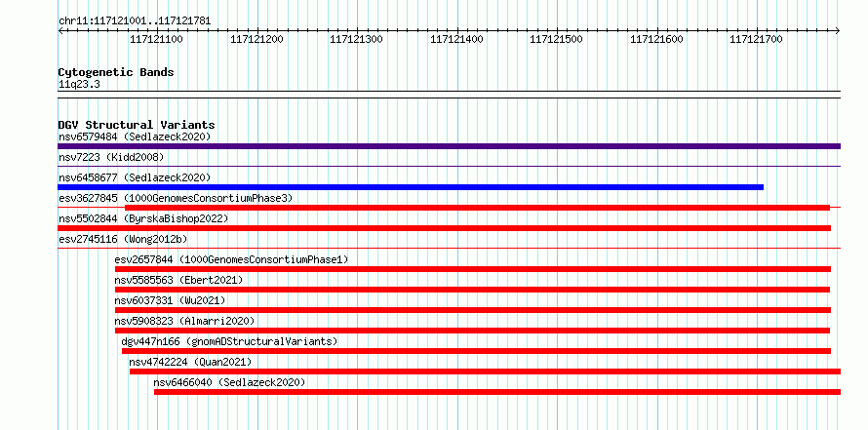Click ruler position 117121500

(x=556, y=39)
